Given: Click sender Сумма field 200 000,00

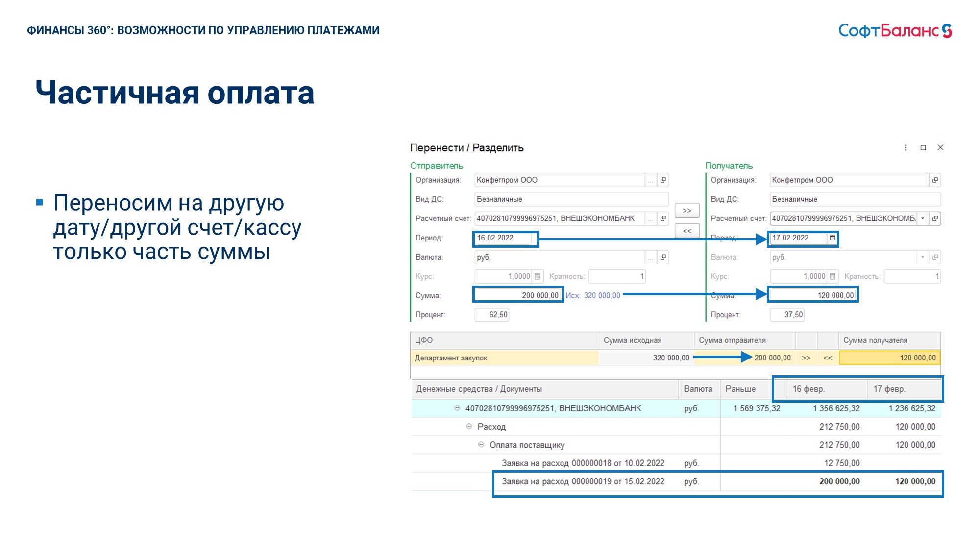Looking at the screenshot, I should (518, 295).
